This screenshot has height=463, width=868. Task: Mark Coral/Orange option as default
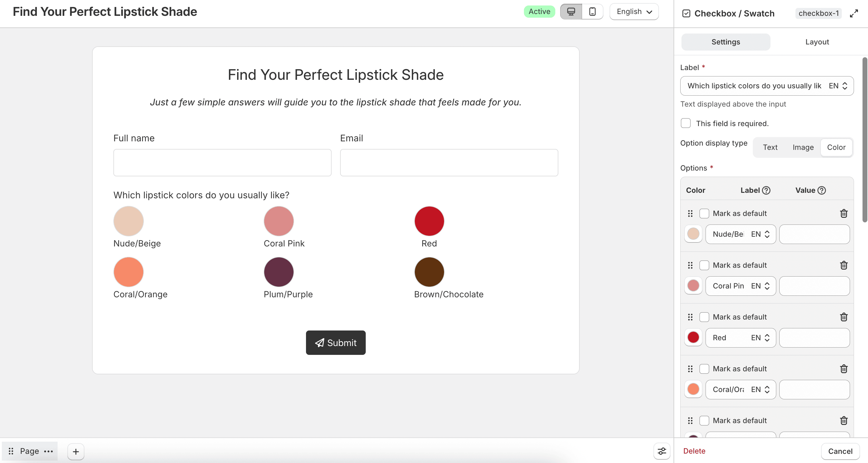pyautogui.click(x=704, y=369)
